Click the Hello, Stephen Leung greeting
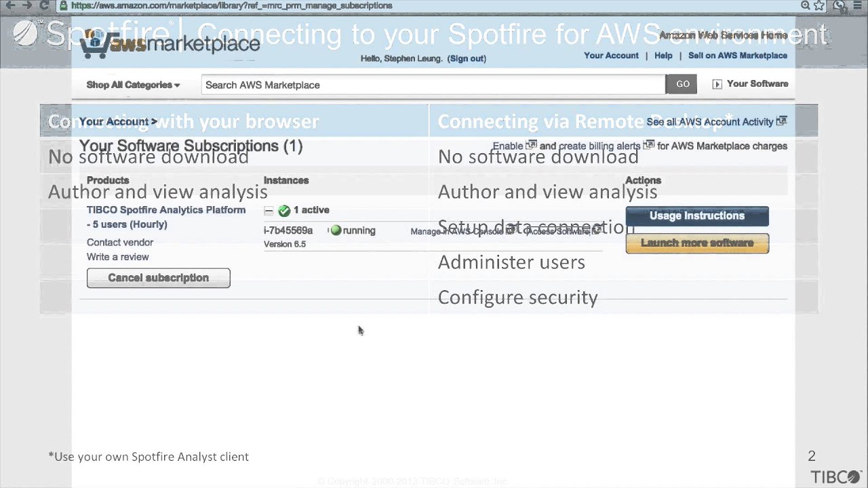Screen dimensions: 868x488 [402, 59]
